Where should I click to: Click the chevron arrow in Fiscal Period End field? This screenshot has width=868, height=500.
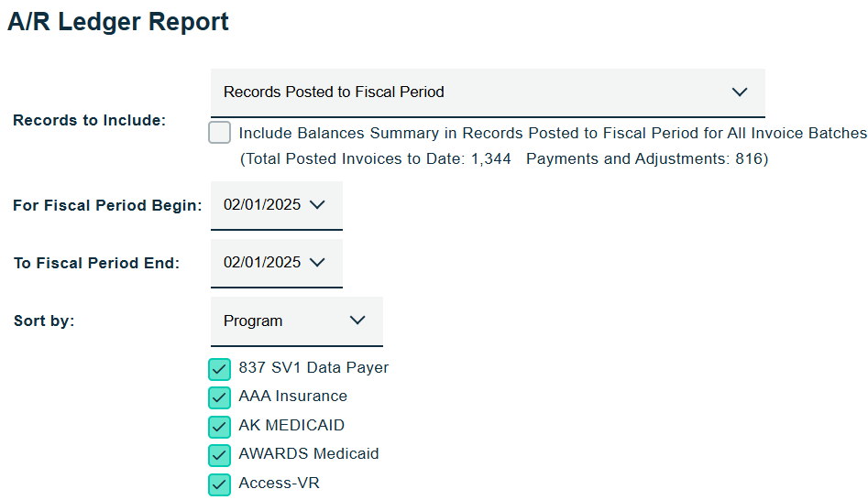pos(317,263)
